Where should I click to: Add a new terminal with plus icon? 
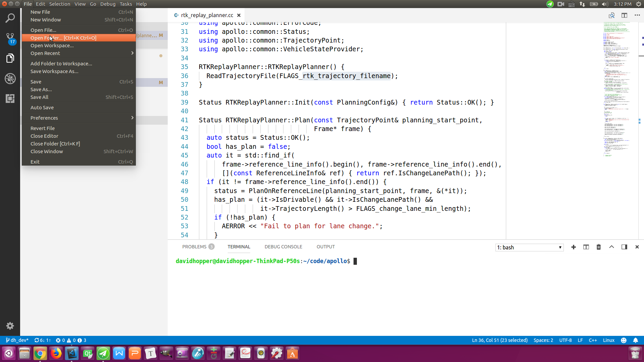(x=574, y=247)
